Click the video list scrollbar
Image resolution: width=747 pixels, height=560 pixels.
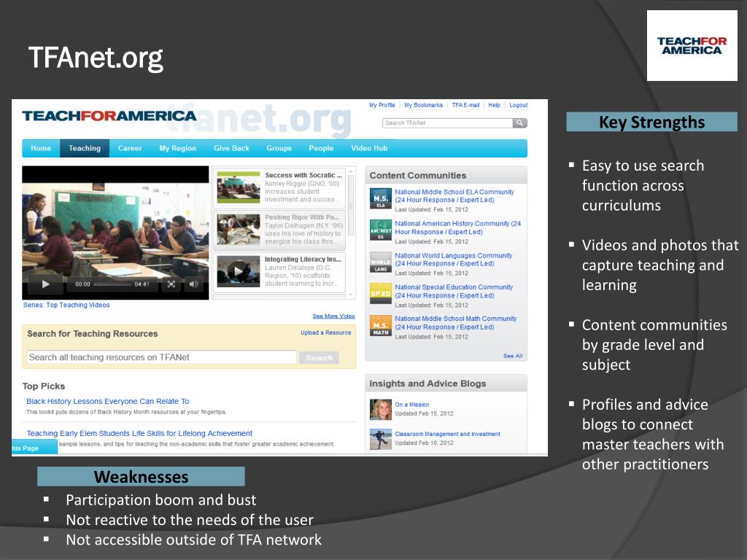[x=351, y=205]
